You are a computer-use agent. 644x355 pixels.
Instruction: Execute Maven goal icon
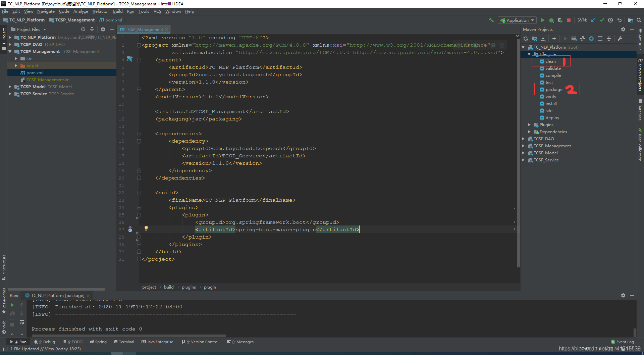pos(574,39)
